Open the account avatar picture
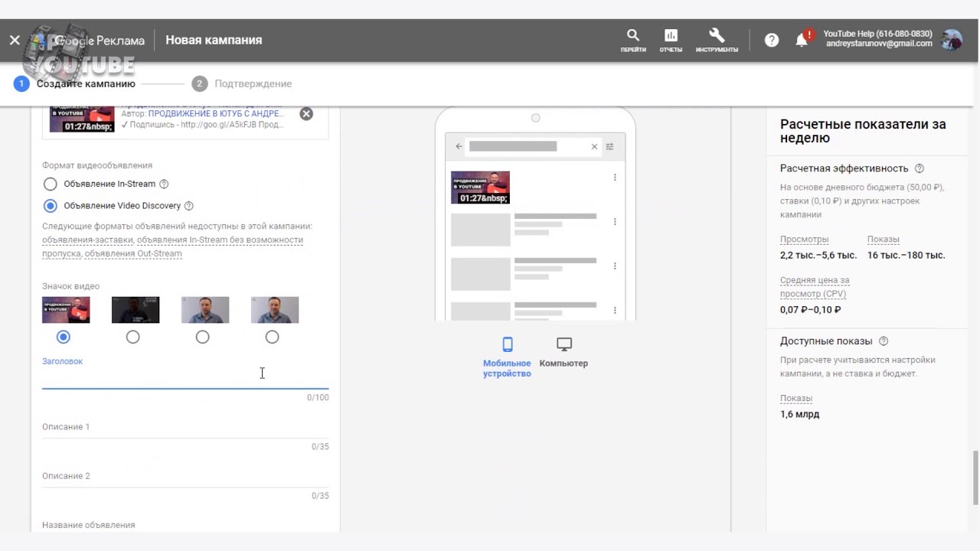This screenshot has height=551, width=980. (x=952, y=40)
